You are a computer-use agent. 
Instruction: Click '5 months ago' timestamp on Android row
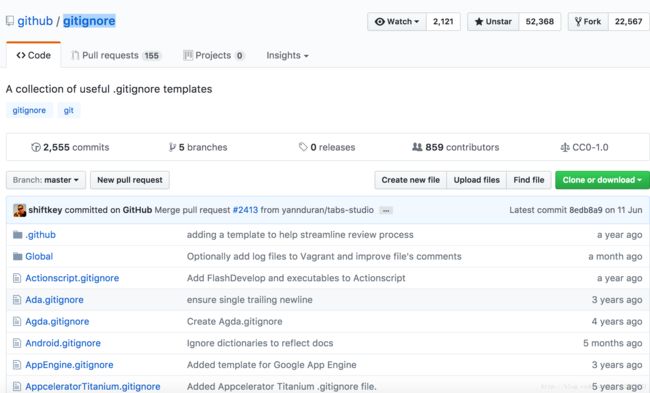[x=613, y=343]
